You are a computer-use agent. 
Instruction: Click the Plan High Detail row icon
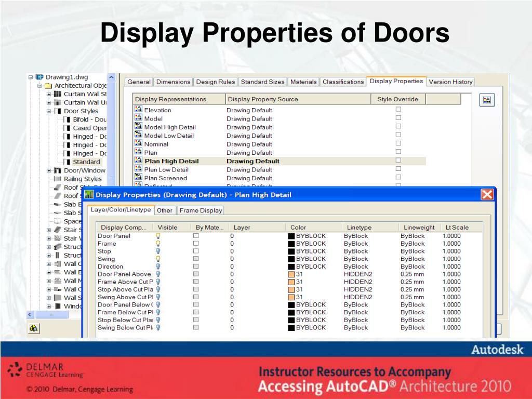point(138,160)
